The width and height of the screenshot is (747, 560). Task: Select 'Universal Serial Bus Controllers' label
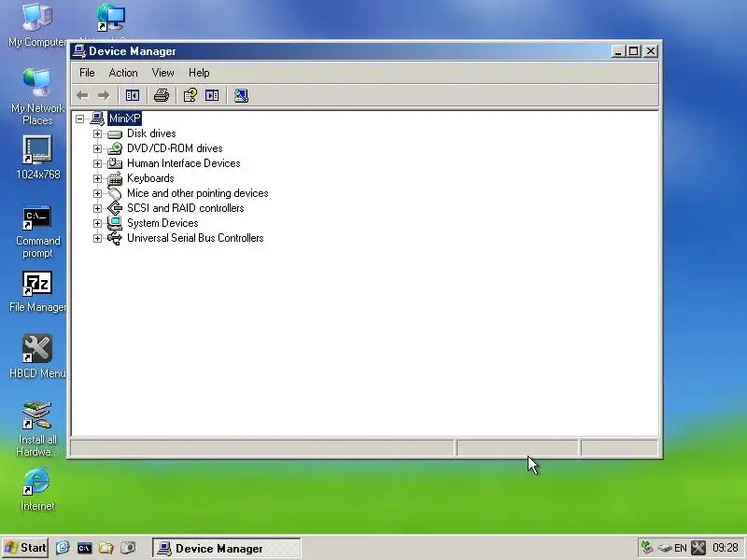tap(195, 238)
